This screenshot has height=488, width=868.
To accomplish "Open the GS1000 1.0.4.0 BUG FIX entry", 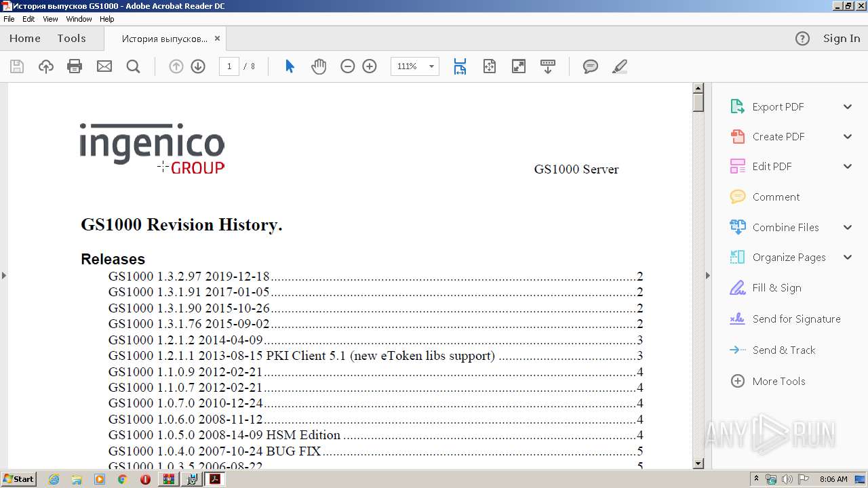I will pyautogui.click(x=375, y=451).
